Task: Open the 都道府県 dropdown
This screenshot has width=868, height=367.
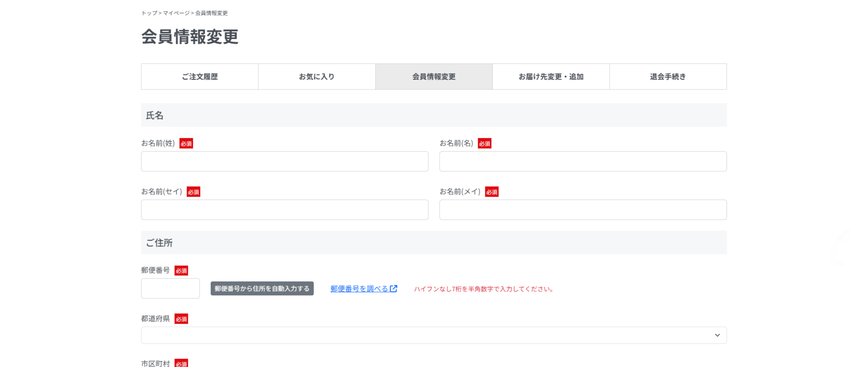Action: [434, 335]
